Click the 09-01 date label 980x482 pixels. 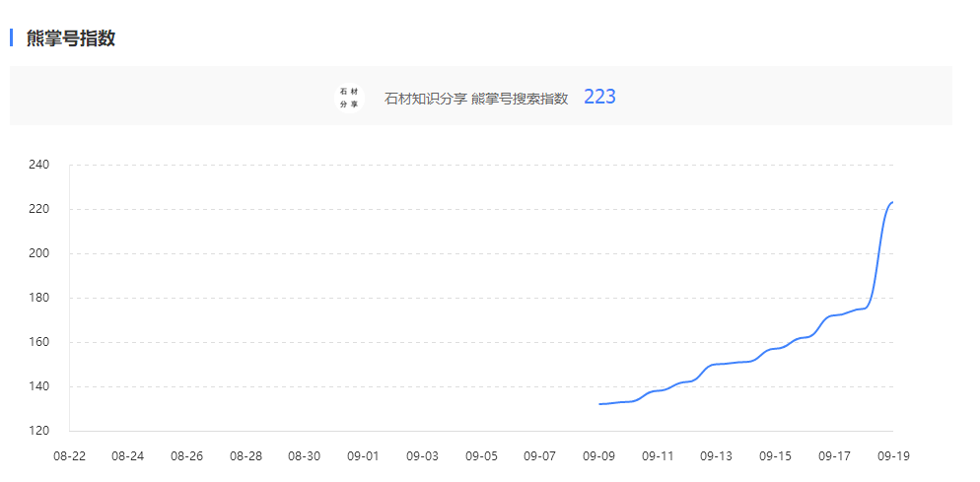[x=364, y=456]
